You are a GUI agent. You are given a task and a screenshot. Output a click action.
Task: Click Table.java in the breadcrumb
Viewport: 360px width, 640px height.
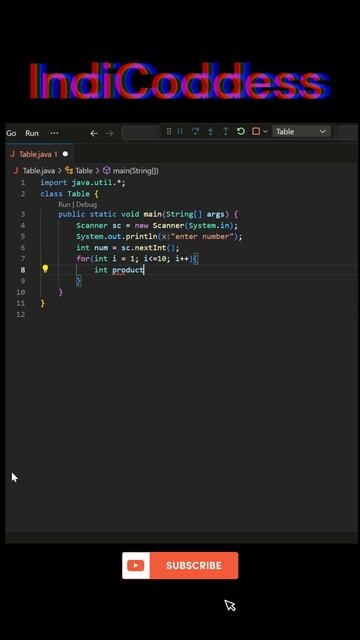pyautogui.click(x=38, y=171)
